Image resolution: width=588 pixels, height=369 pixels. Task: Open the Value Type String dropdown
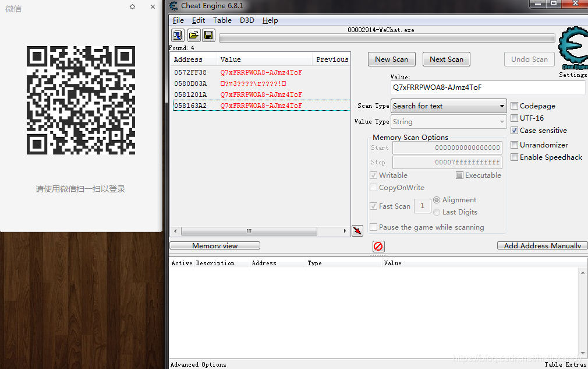[x=449, y=122]
